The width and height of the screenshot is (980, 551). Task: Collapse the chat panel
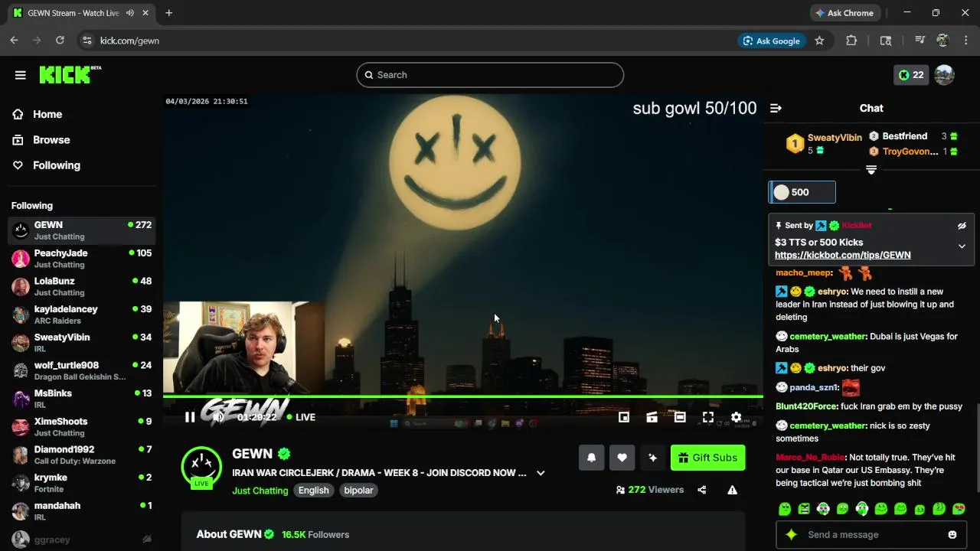[776, 108]
